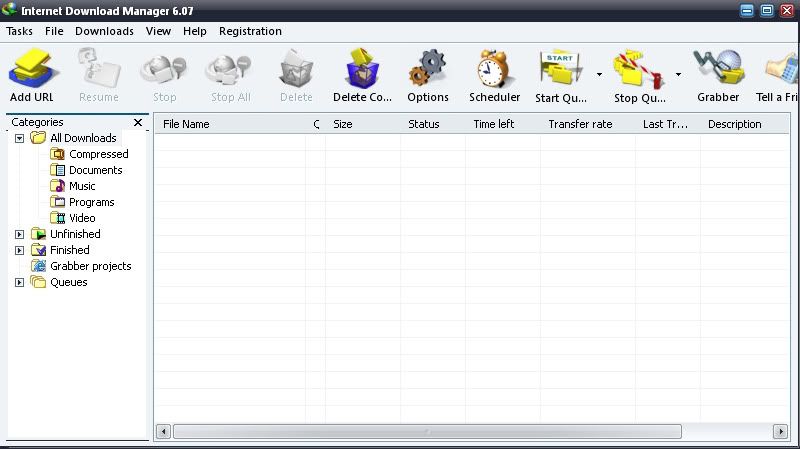Select the Unfinished label in tree
This screenshot has width=800, height=449.
[75, 234]
